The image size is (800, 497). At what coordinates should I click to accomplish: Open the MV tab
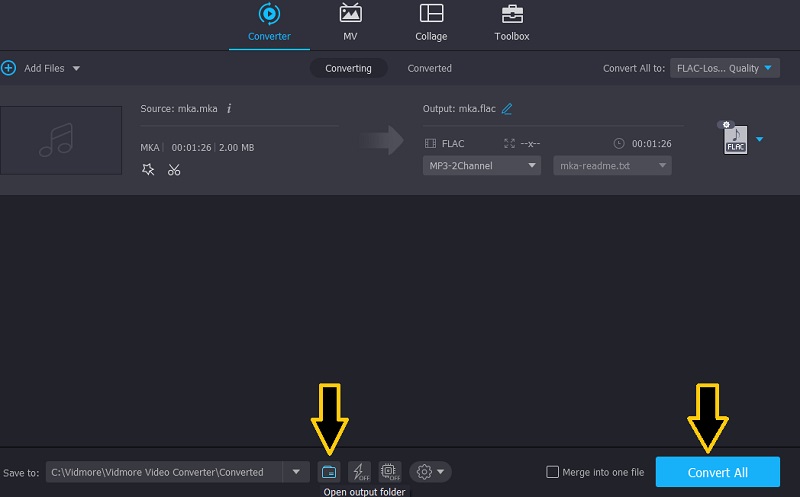(x=351, y=24)
